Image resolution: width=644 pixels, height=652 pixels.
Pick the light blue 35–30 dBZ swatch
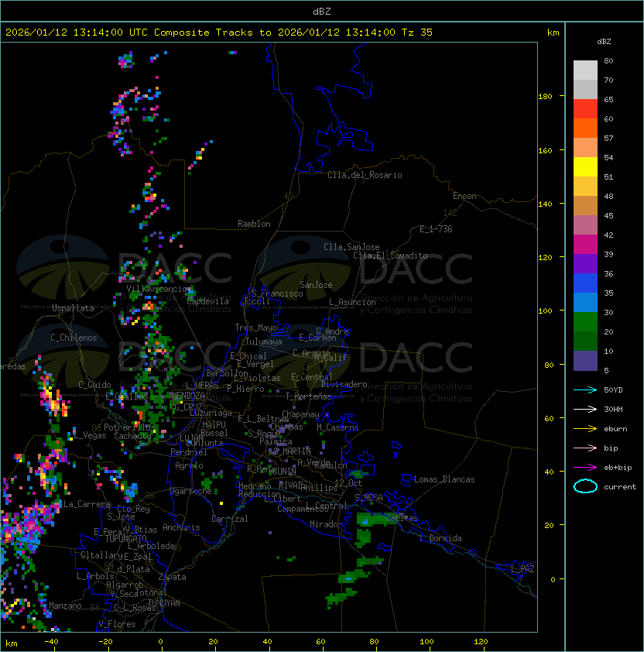(x=585, y=302)
